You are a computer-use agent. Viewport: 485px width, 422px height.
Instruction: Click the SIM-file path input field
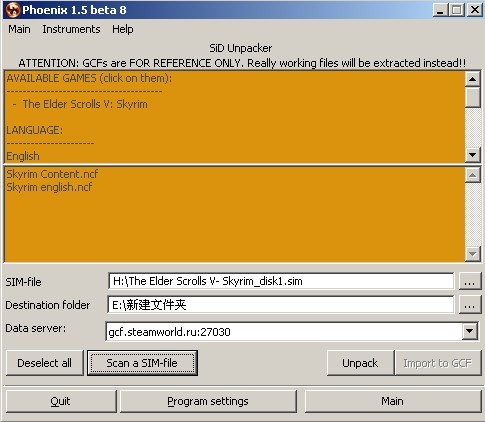pyautogui.click(x=281, y=281)
